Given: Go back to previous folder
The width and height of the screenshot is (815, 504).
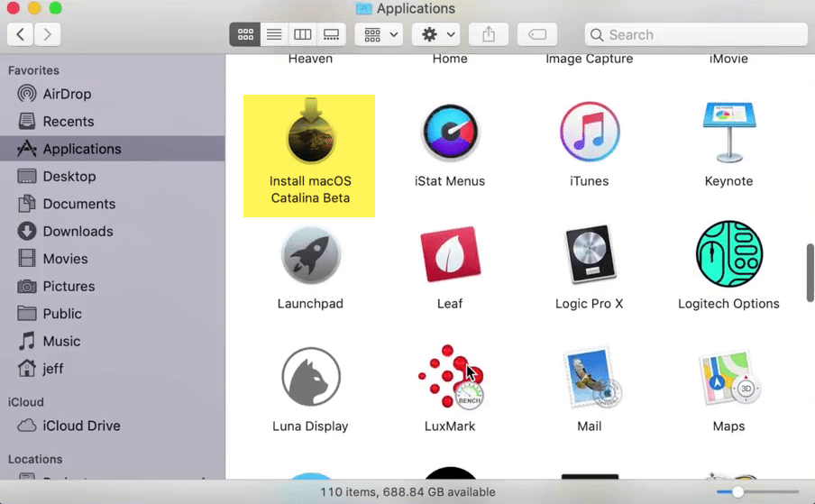Looking at the screenshot, I should click(20, 35).
